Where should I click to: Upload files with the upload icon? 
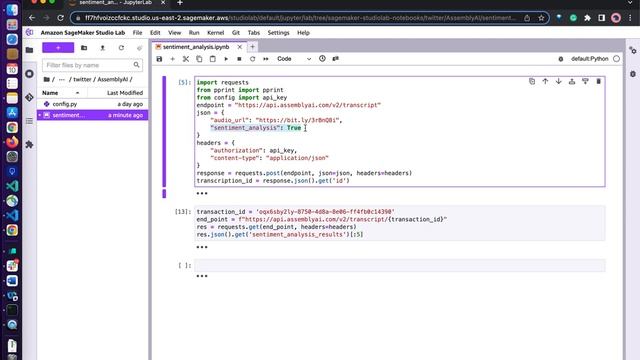pos(102,48)
